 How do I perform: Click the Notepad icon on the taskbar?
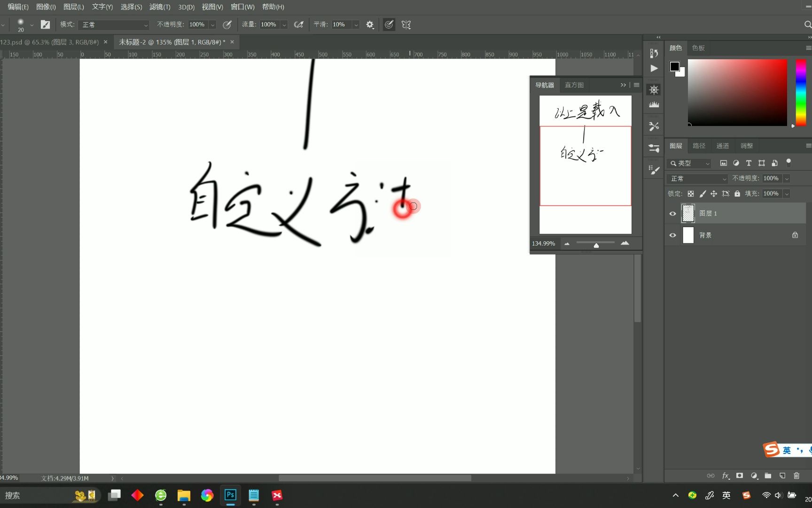pos(254,495)
